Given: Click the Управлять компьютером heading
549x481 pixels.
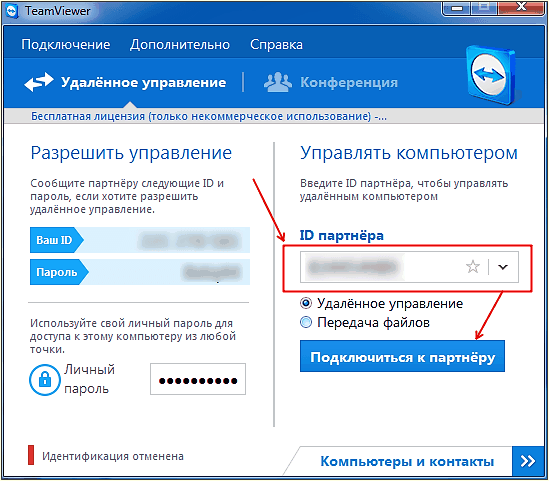Looking at the screenshot, I should point(409,153).
